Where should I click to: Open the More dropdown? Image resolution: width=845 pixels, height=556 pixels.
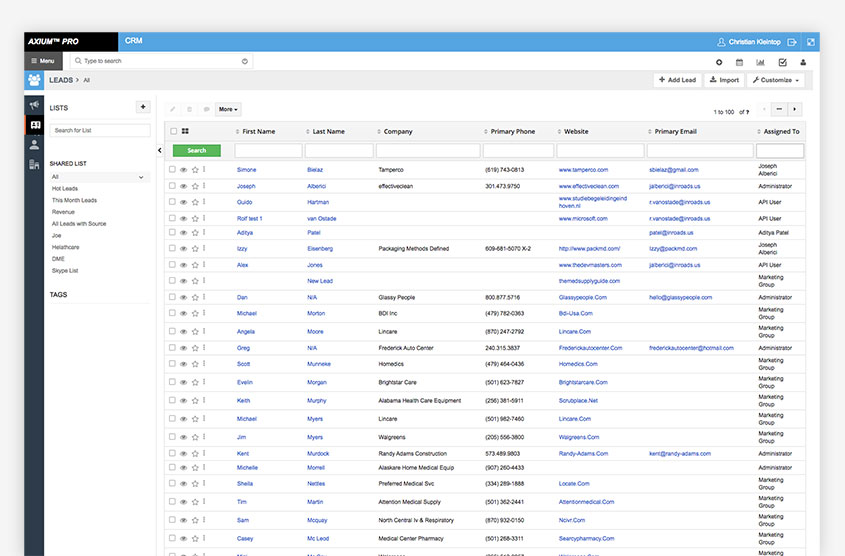pyautogui.click(x=228, y=109)
